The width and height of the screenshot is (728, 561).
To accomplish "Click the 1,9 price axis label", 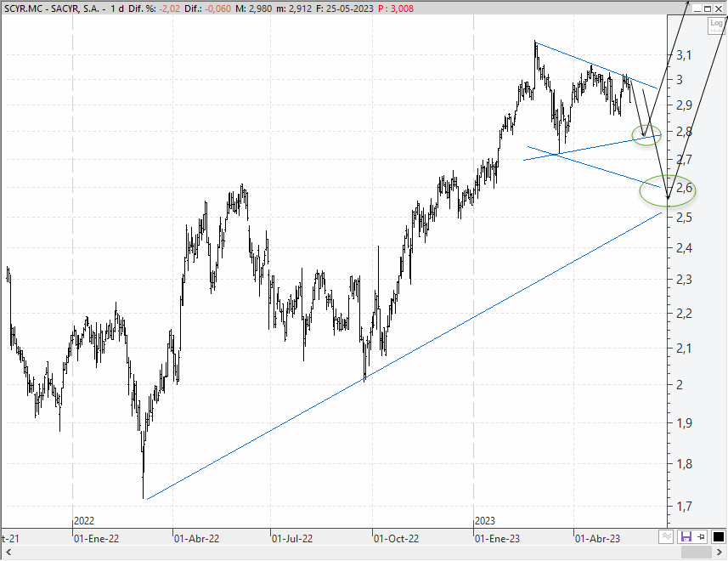I will click(x=684, y=422).
